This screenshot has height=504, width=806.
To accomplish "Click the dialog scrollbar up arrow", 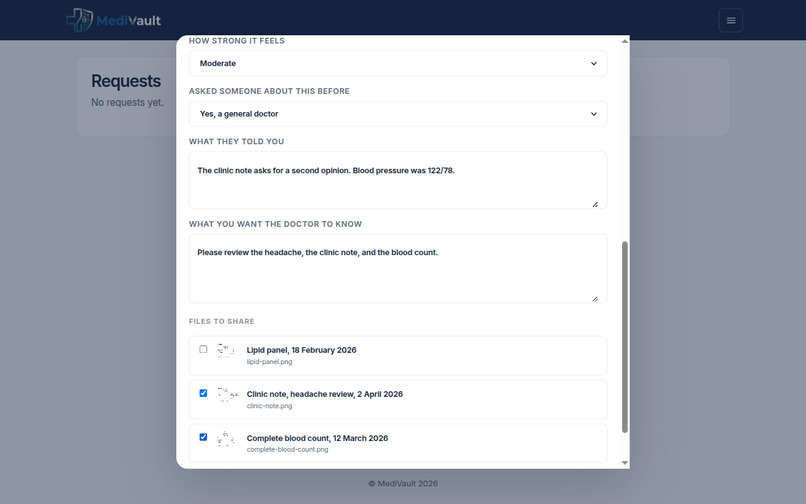I will pyautogui.click(x=625, y=41).
